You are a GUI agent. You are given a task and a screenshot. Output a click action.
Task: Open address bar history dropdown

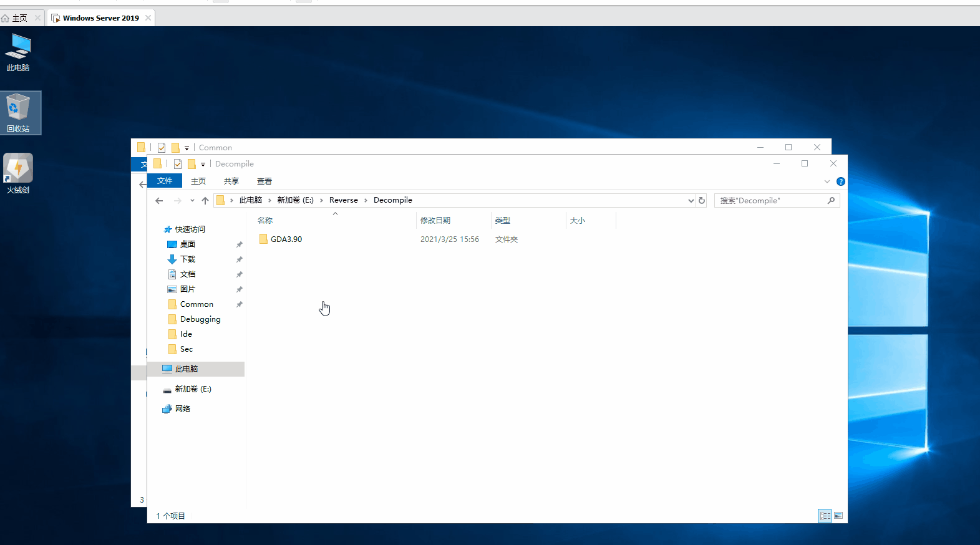(x=691, y=201)
